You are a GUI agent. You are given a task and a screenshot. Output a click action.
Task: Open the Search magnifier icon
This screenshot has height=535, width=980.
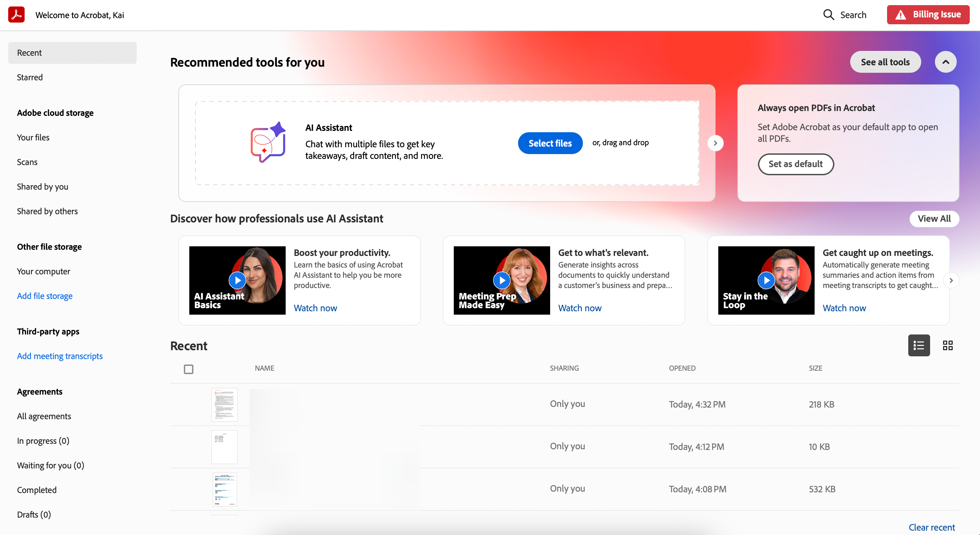(828, 15)
